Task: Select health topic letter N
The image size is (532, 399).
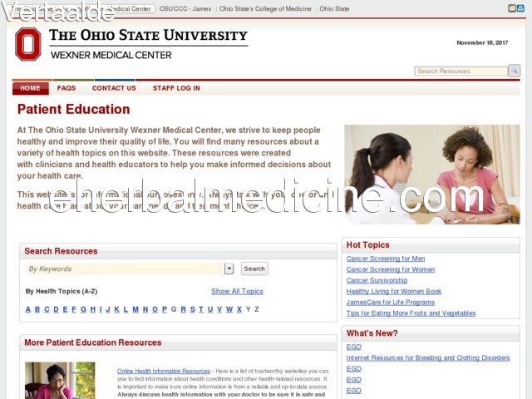Action: [145, 309]
